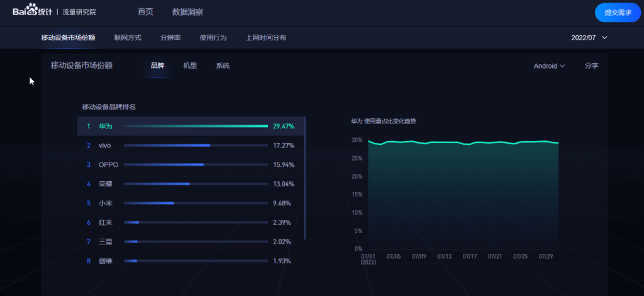Image resolution: width=644 pixels, height=296 pixels.
Task: Click the 分享 share link
Action: coord(591,65)
